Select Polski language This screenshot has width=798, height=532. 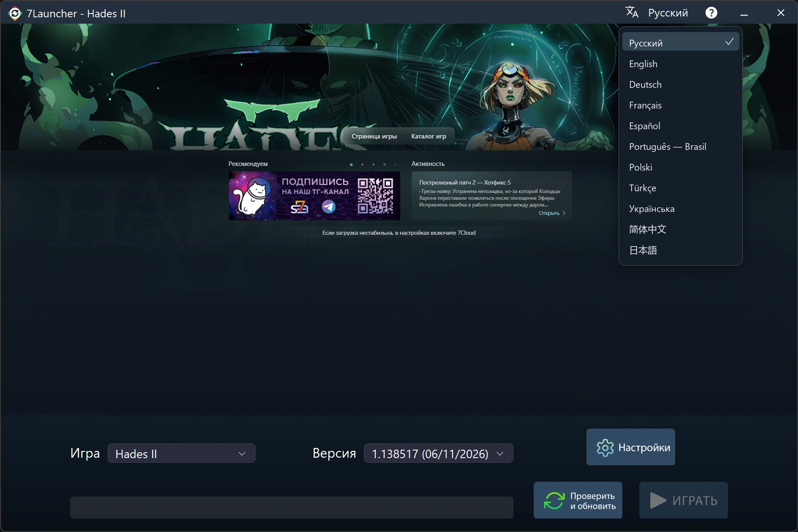click(x=681, y=167)
